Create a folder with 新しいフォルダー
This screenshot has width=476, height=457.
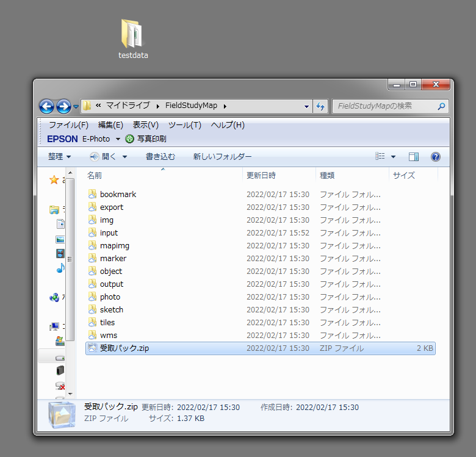(x=223, y=157)
